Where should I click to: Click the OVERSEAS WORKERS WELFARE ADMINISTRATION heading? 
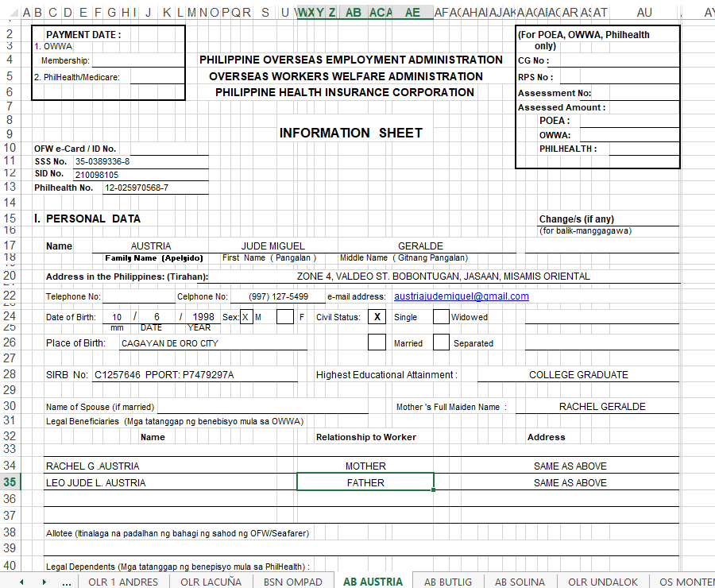point(346,76)
